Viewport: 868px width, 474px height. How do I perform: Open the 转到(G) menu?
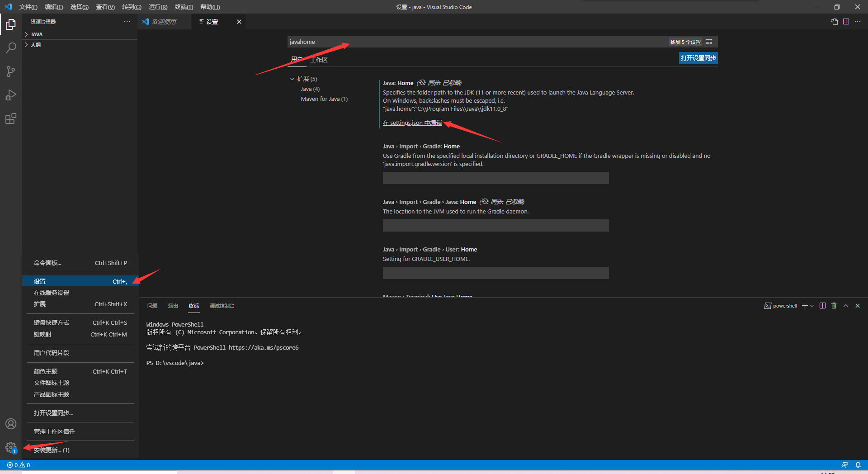tap(132, 7)
